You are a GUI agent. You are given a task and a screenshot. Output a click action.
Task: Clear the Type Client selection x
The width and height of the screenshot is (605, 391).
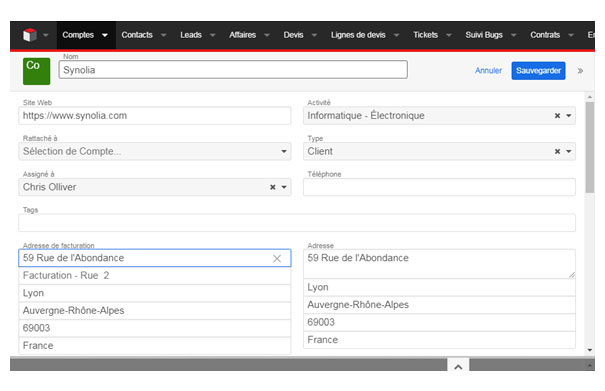click(x=557, y=151)
